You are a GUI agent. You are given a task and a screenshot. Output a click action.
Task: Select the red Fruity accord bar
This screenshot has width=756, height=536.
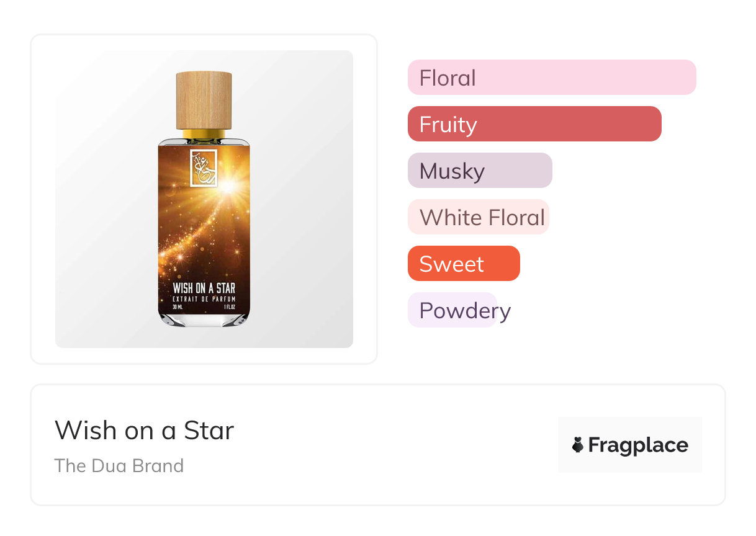click(x=534, y=124)
